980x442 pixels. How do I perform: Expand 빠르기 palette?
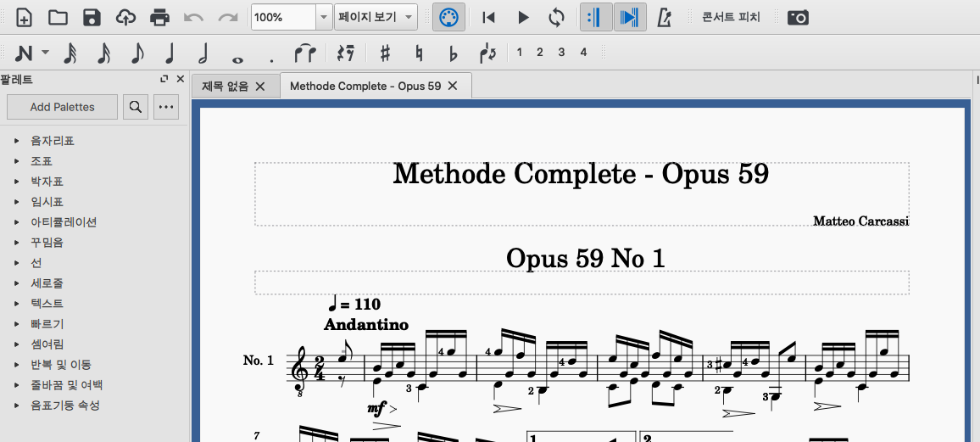tap(18, 324)
